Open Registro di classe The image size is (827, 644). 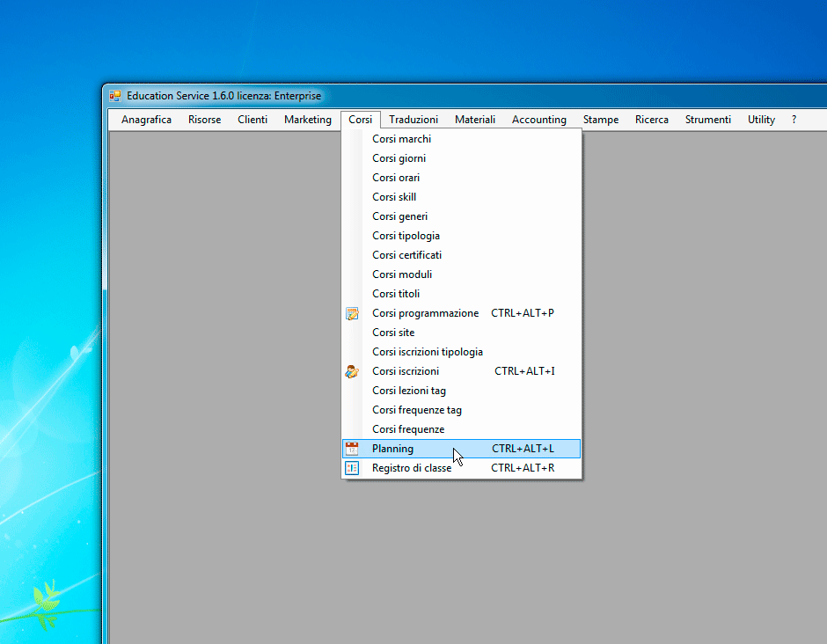462,468
